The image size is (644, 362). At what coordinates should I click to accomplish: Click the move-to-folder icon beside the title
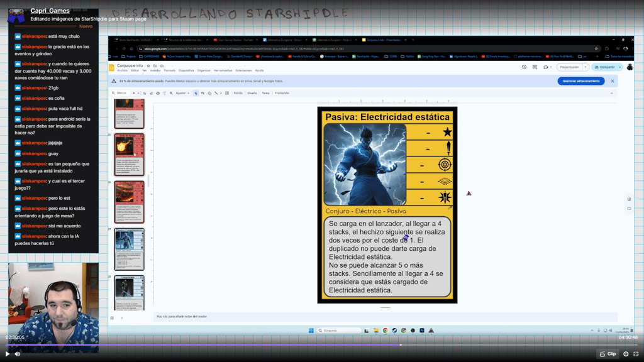155,65
